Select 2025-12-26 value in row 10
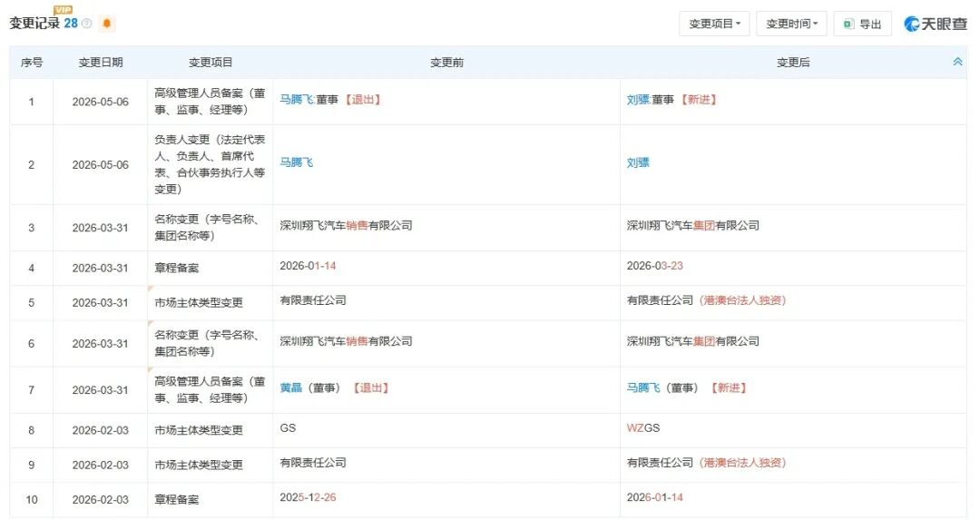The width and height of the screenshot is (980, 520). coord(308,497)
